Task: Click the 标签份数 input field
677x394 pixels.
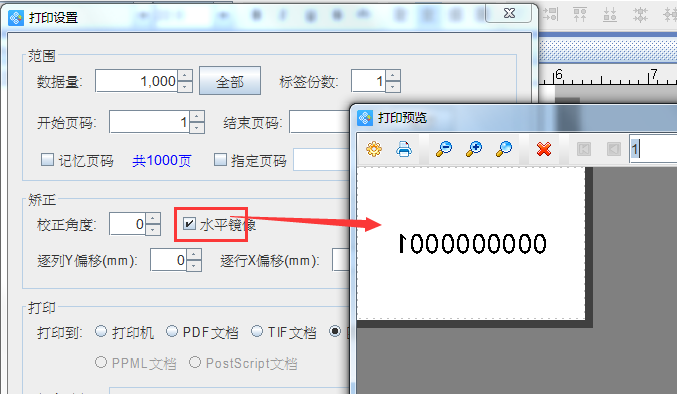Action: point(368,81)
